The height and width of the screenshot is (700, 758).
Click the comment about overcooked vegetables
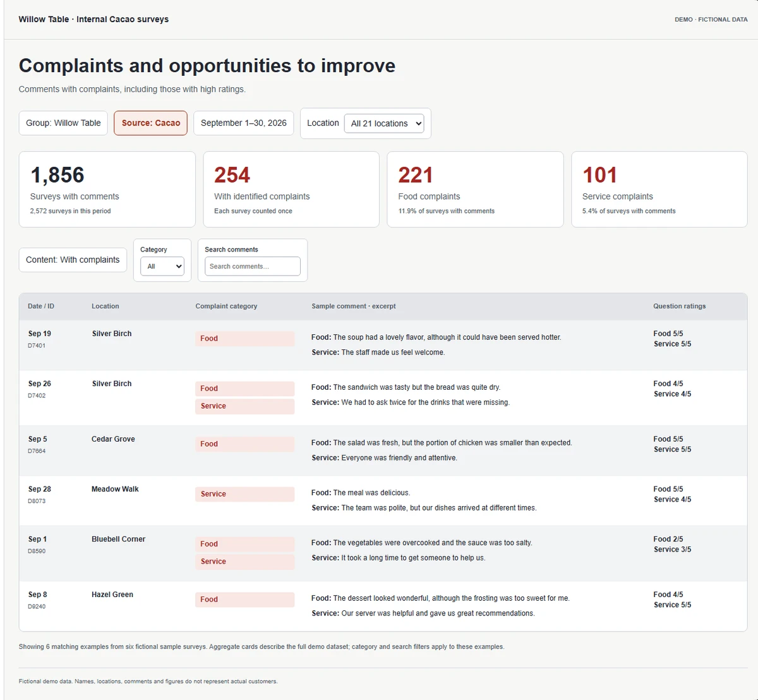422,543
